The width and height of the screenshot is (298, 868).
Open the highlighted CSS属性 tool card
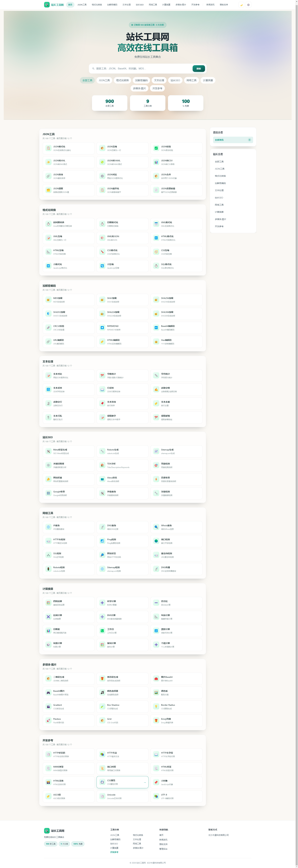(123, 782)
